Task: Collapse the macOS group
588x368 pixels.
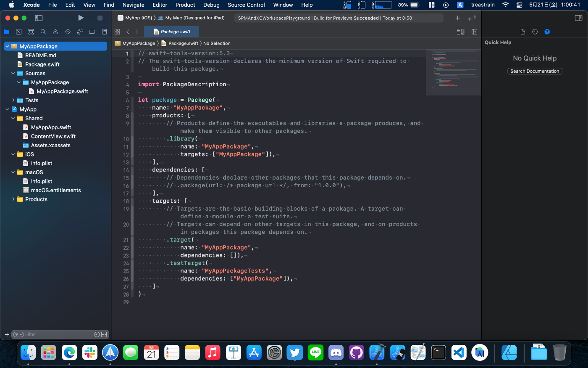Action: [x=13, y=172]
